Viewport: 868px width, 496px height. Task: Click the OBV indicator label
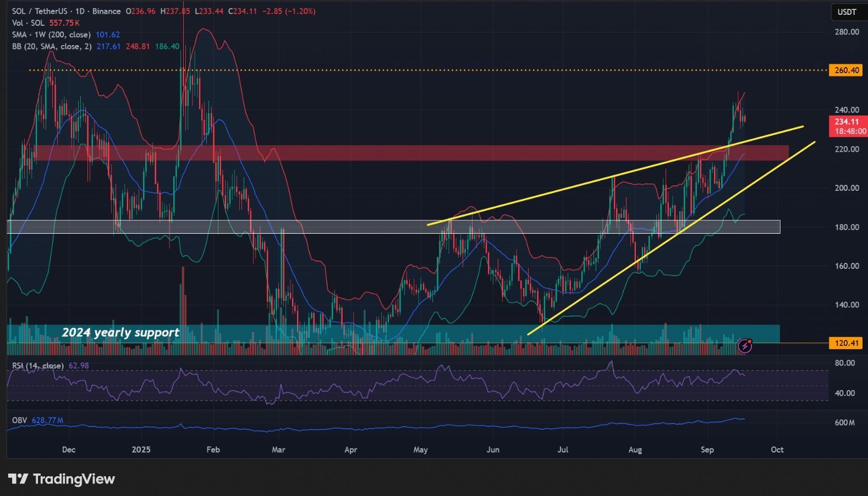point(19,420)
